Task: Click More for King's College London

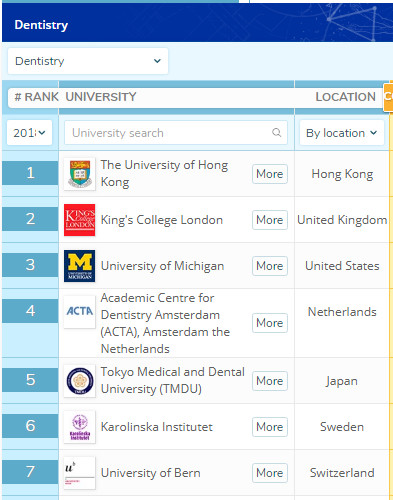Action: 270,220
